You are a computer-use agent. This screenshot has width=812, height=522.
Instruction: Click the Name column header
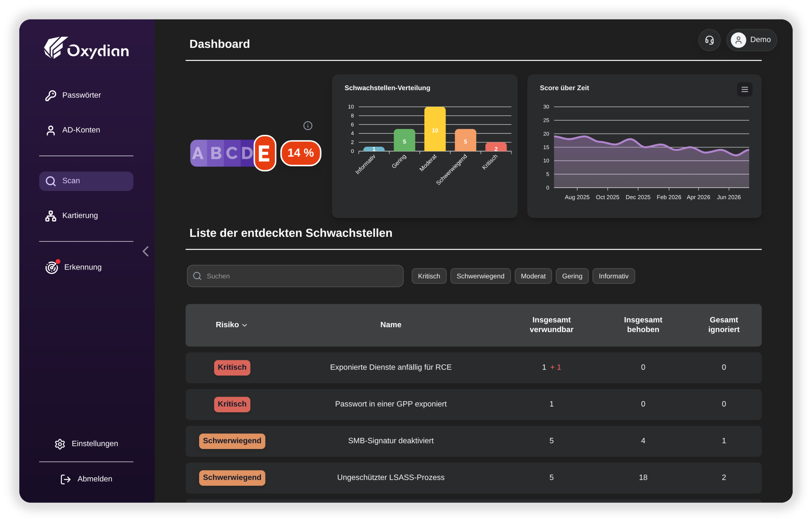(390, 325)
